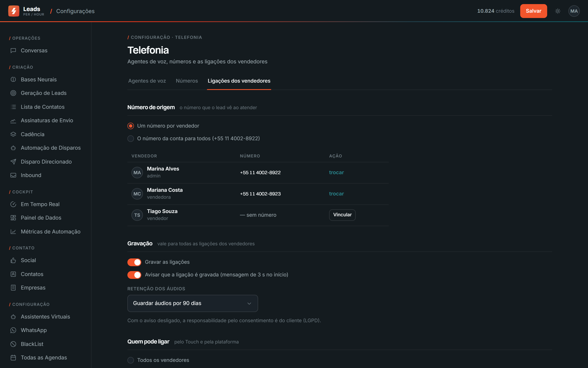Click the Configurações breadcrumb
Screen dimensions: 588x368
tap(75, 11)
